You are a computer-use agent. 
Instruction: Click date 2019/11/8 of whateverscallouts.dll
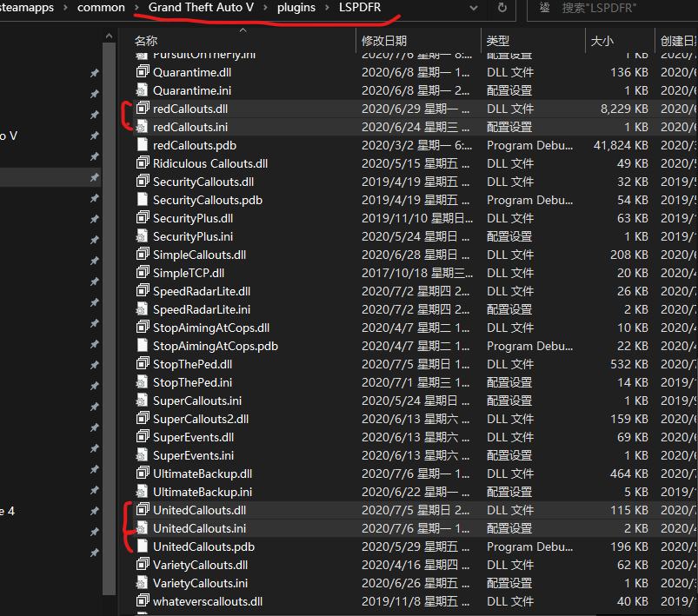(415, 601)
